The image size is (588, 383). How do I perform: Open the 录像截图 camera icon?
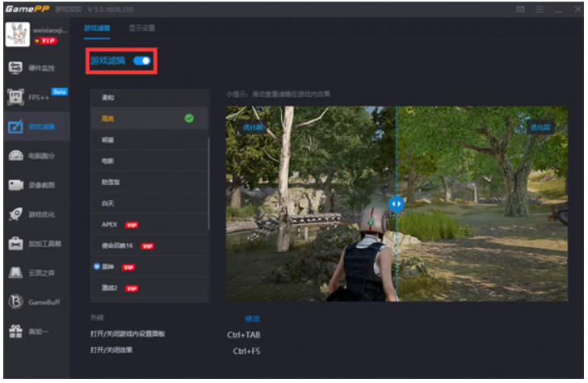point(16,185)
